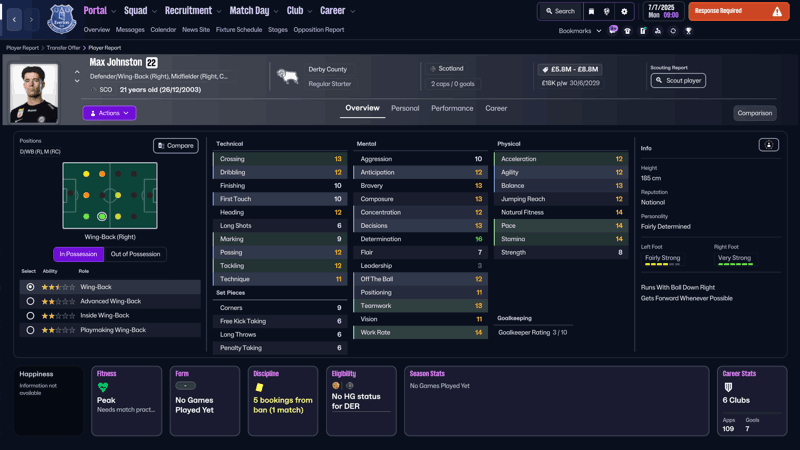Click the price tag icon beside £5.8M
The image size is (800, 450).
point(545,69)
